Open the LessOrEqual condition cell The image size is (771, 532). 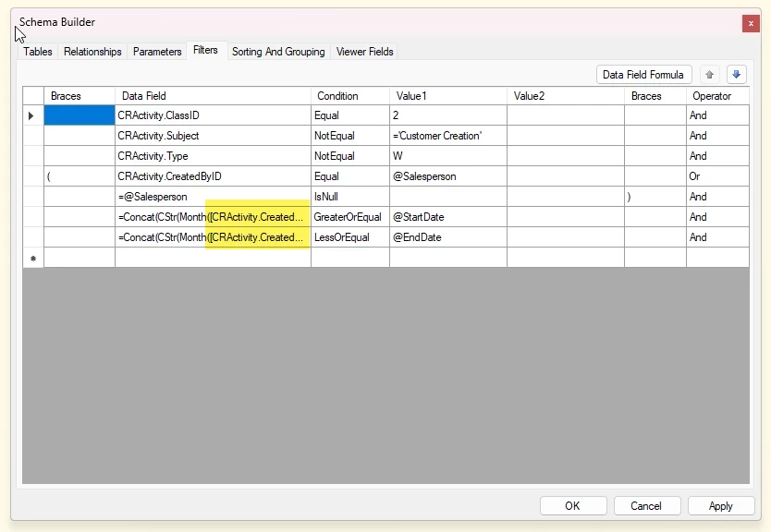coord(350,237)
